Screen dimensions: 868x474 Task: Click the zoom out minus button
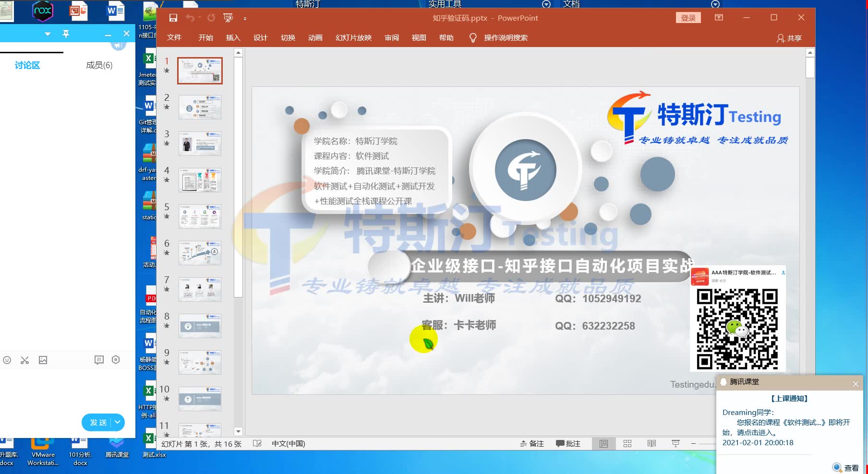(693, 444)
